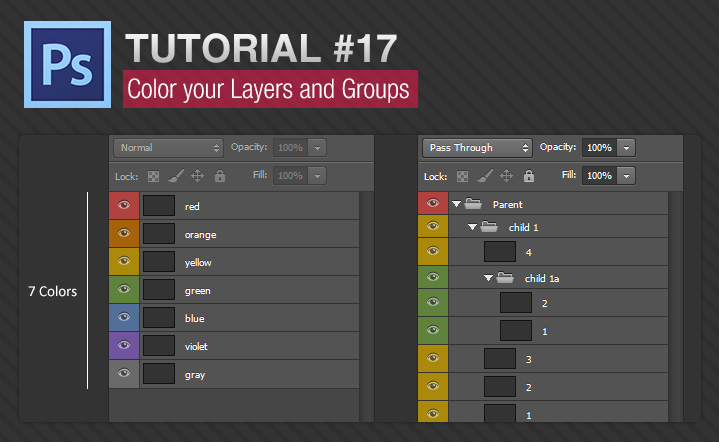The height and width of the screenshot is (442, 719).
Task: Toggle visibility of the violet layer
Action: tap(125, 346)
